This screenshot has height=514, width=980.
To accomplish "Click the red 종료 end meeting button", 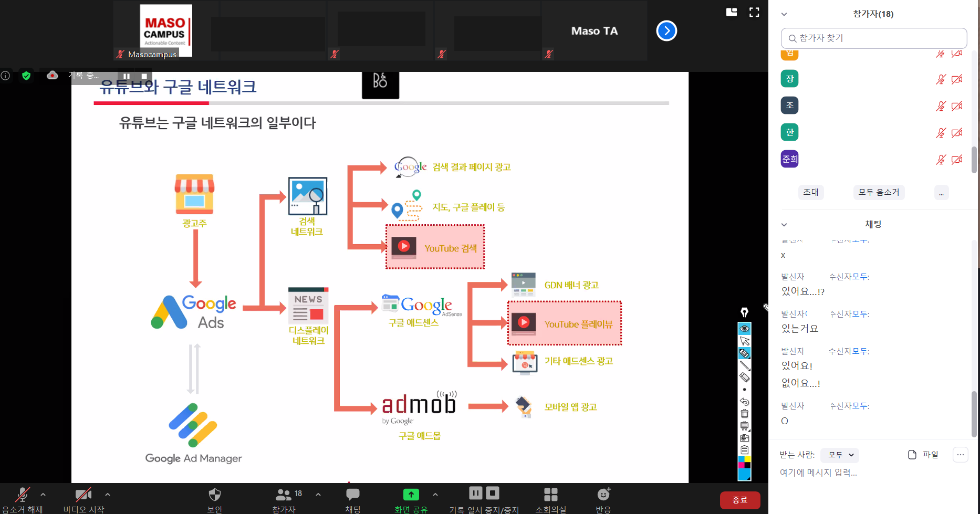I will tap(739, 500).
